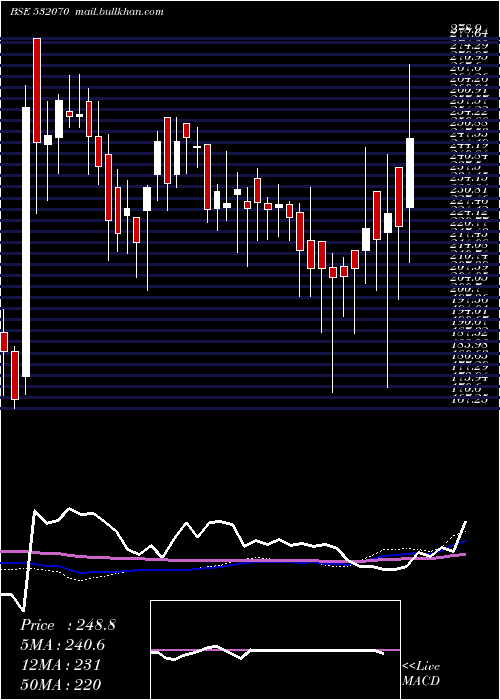Click the last white candlestick on the right
Screen dimensions: 500x700
pos(410,173)
